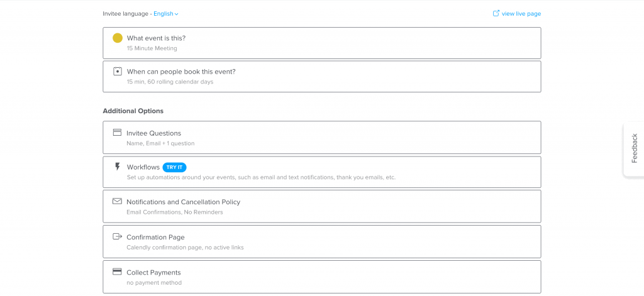This screenshot has height=296, width=644.
Task: Expand When can people book this event
Action: pyautogui.click(x=322, y=77)
